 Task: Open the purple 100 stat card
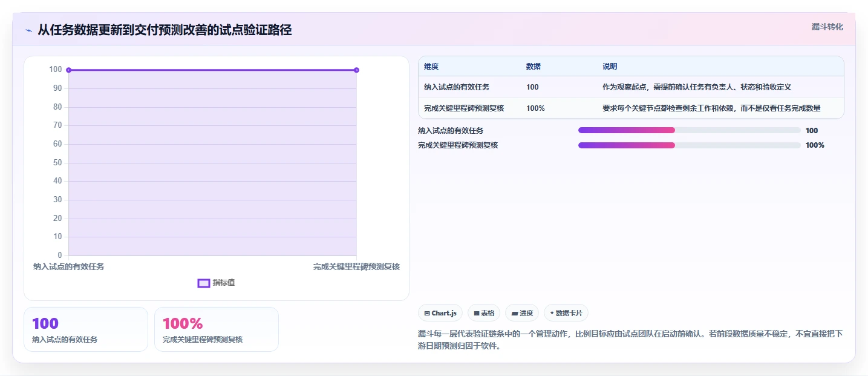pos(86,329)
